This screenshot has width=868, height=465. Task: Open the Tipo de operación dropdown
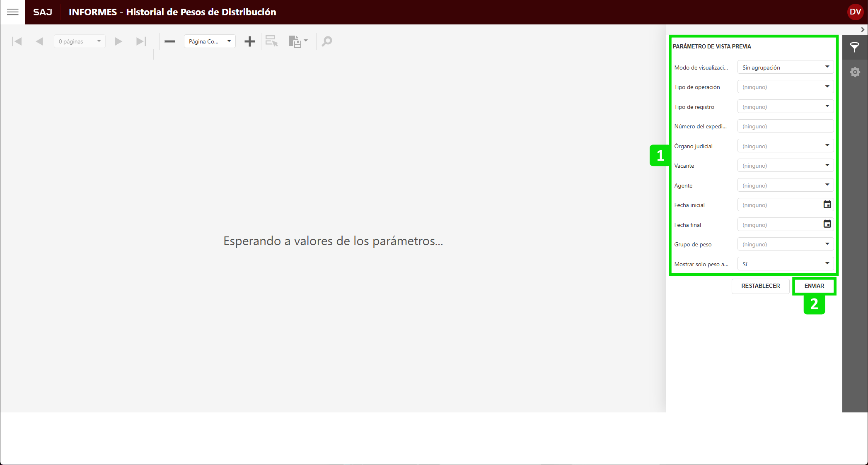(785, 87)
